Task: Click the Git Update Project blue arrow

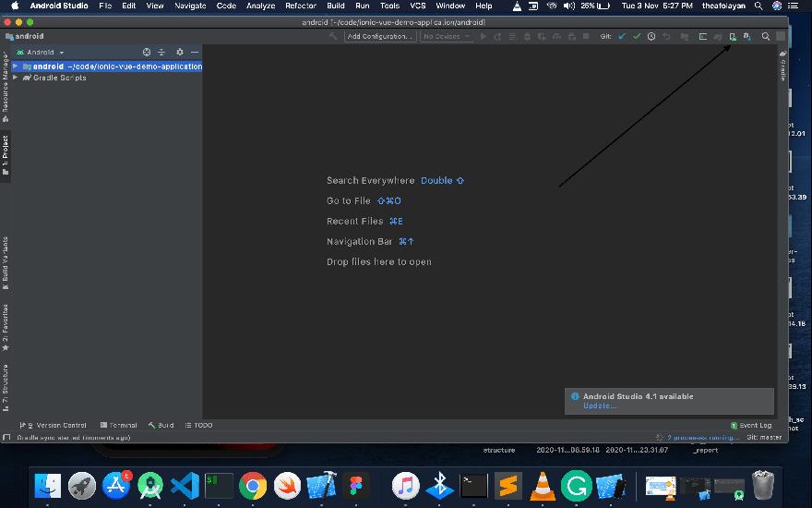Action: click(622, 36)
